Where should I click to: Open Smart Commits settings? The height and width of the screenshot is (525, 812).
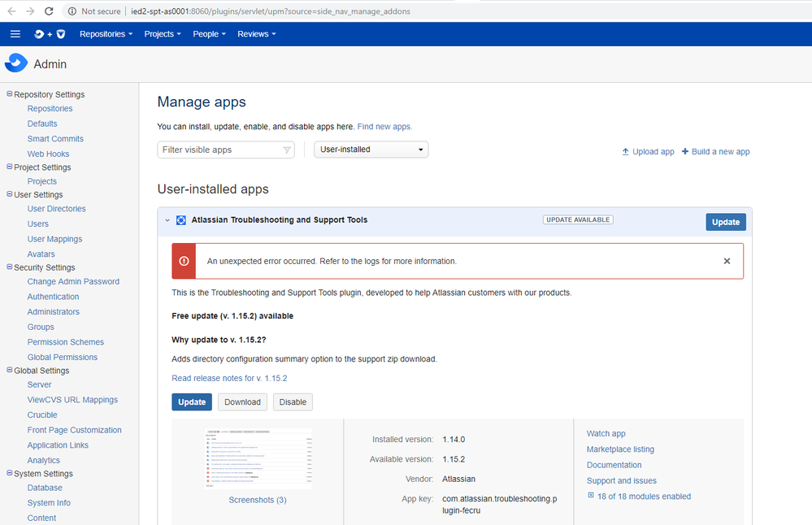point(55,139)
